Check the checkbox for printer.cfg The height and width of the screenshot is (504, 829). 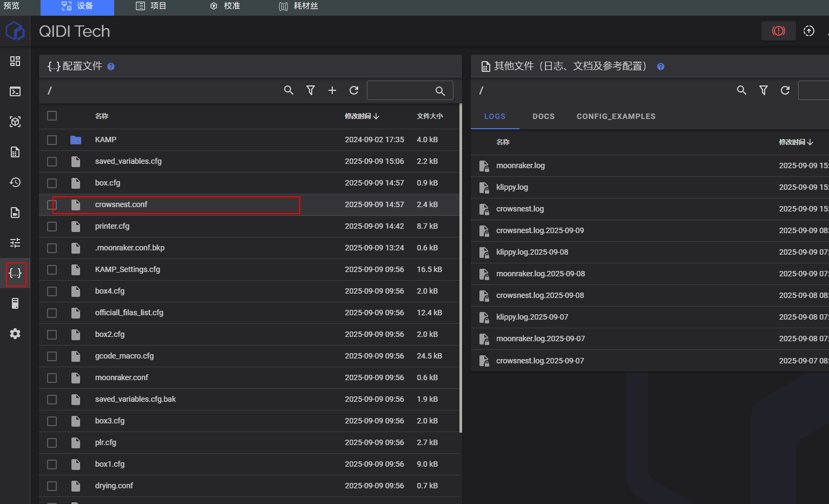[x=52, y=227]
